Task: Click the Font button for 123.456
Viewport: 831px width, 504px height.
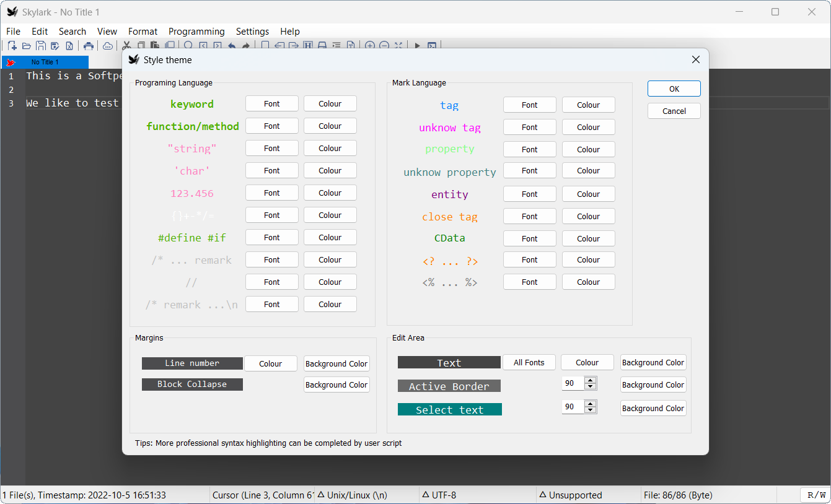Action: [x=272, y=193]
